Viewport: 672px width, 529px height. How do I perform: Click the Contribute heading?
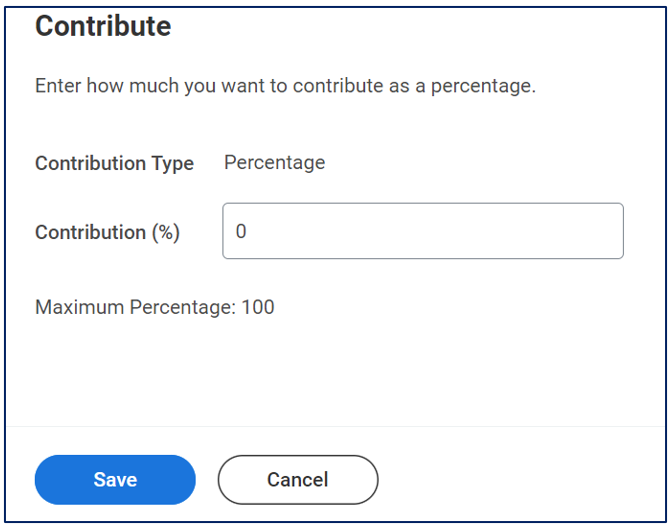coord(103,27)
